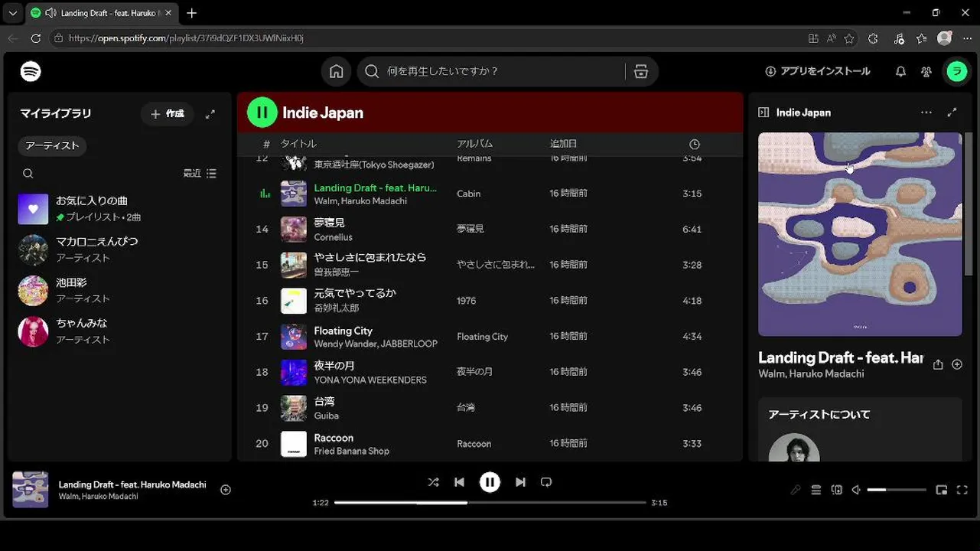Open the Fried Banana Shop artist link
Screen dimensions: 980x551
click(x=352, y=451)
